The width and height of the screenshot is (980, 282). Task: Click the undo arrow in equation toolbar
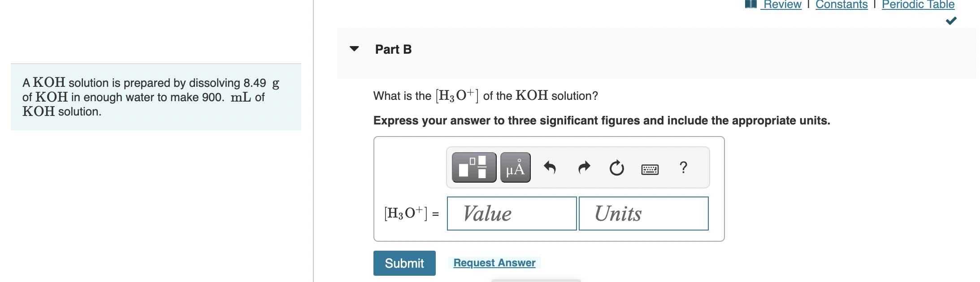[x=551, y=167]
